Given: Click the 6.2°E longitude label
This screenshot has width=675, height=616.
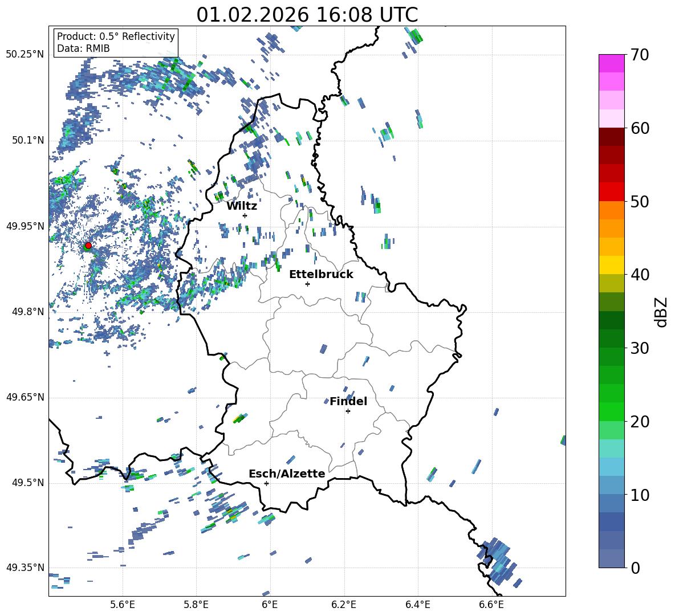Looking at the screenshot, I should tap(344, 605).
